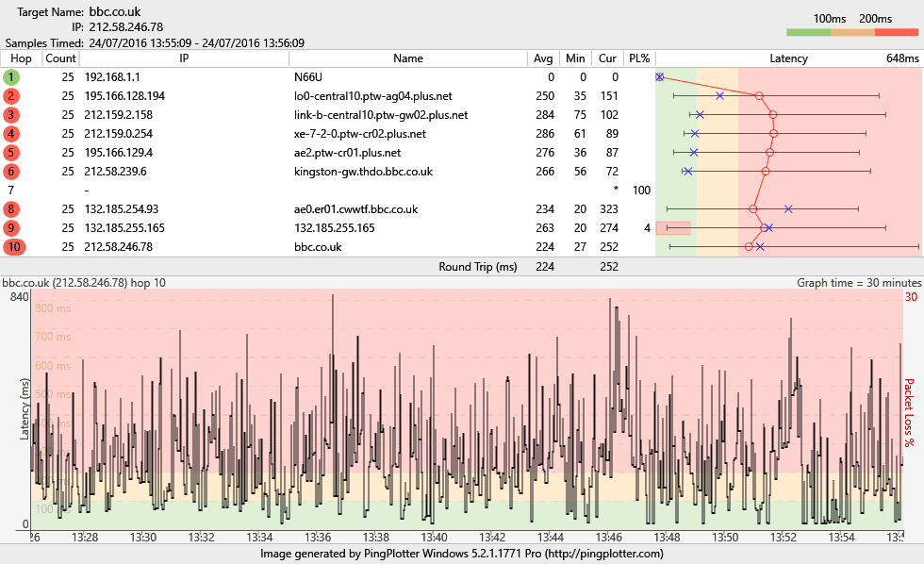Image resolution: width=924 pixels, height=564 pixels.
Task: Click the Latency column header
Action: (788, 58)
